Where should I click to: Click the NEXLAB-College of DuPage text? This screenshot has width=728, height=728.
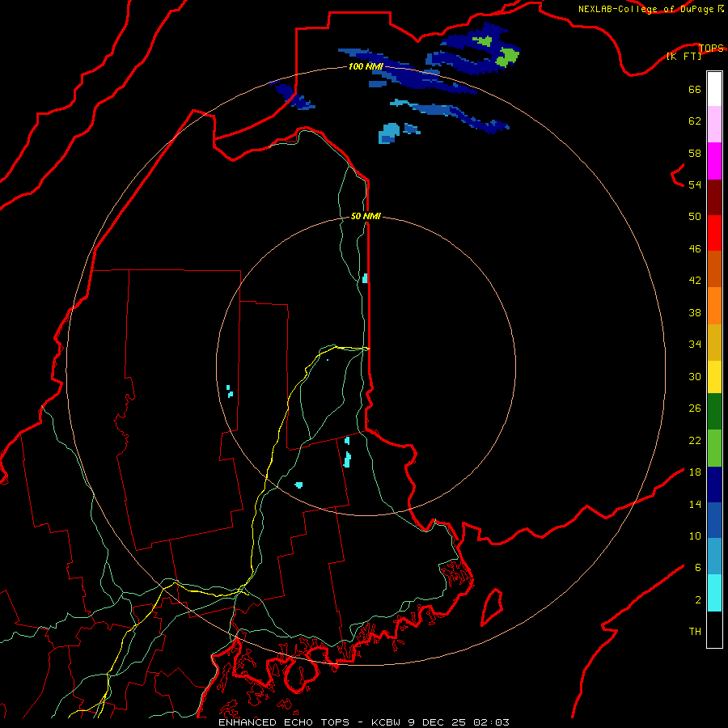click(x=645, y=9)
